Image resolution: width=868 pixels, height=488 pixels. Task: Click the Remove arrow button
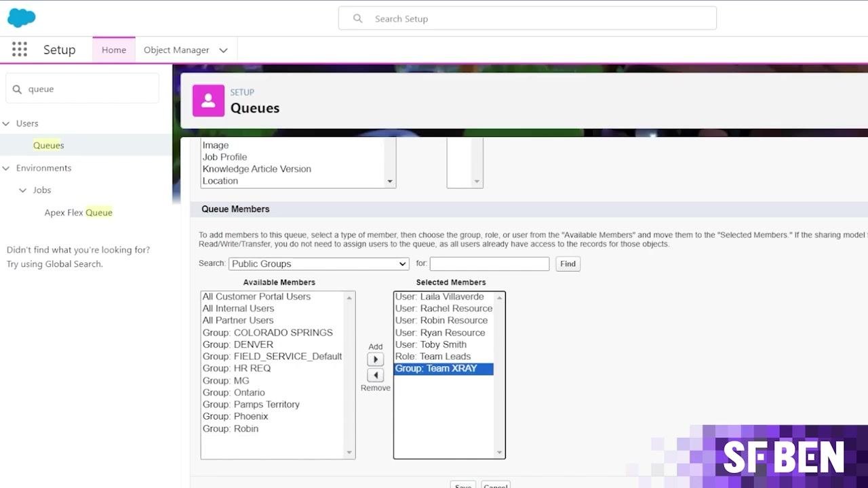coord(375,375)
